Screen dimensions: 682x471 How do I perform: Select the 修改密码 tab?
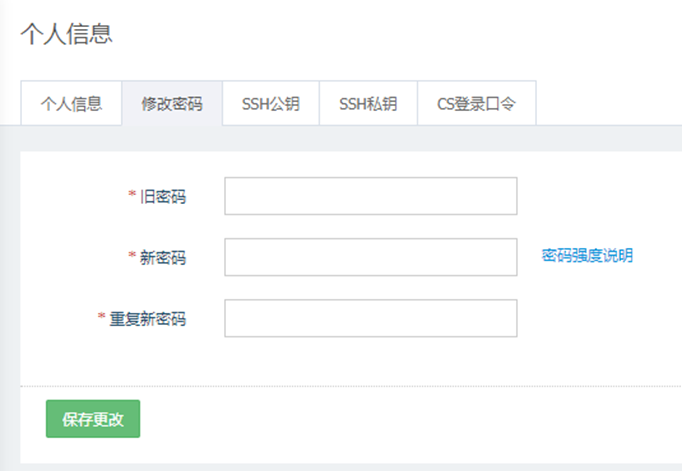172,104
